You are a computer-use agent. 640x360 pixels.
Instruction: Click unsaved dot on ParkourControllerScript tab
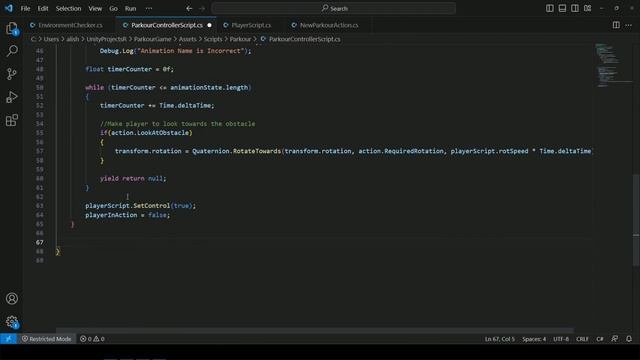tap(209, 25)
